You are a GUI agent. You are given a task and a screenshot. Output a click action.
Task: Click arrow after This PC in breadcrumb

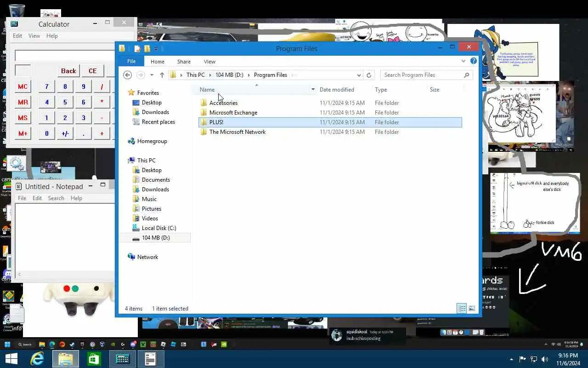point(210,75)
